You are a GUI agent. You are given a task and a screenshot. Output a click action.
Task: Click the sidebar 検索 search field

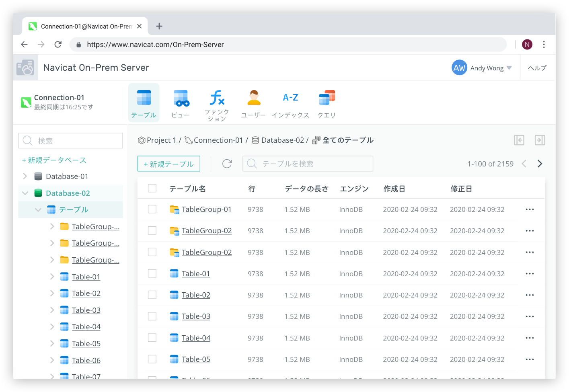[70, 141]
